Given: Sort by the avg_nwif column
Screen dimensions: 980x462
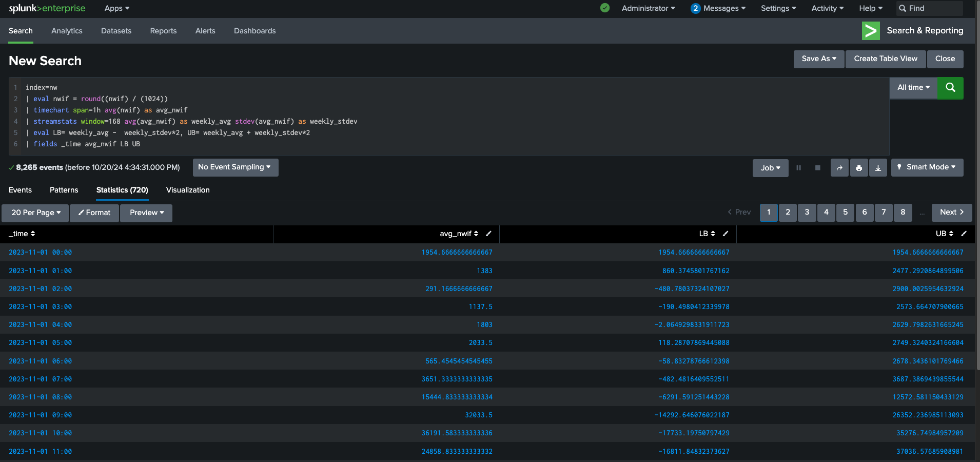Looking at the screenshot, I should 459,234.
